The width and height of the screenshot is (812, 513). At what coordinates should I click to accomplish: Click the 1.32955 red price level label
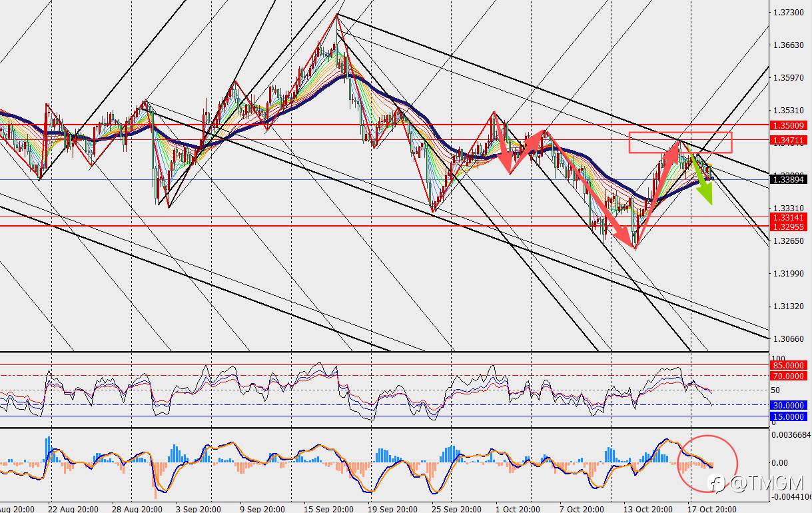tap(789, 227)
